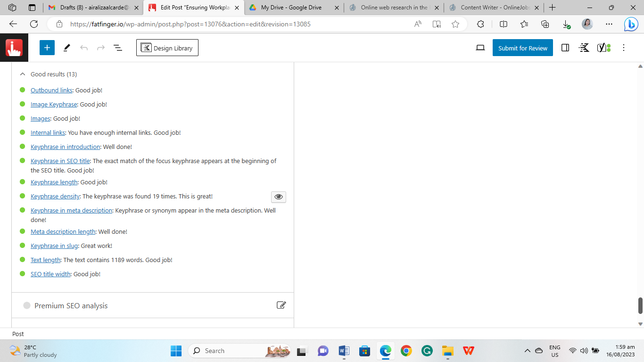644x362 pixels.
Task: Switch to Content Writer - OnlineJobs tab
Action: pyautogui.click(x=494, y=8)
